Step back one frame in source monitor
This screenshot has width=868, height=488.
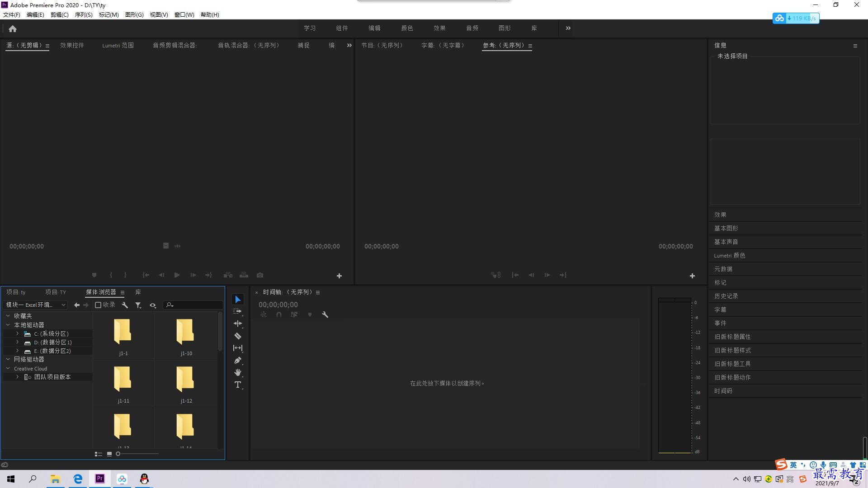161,275
